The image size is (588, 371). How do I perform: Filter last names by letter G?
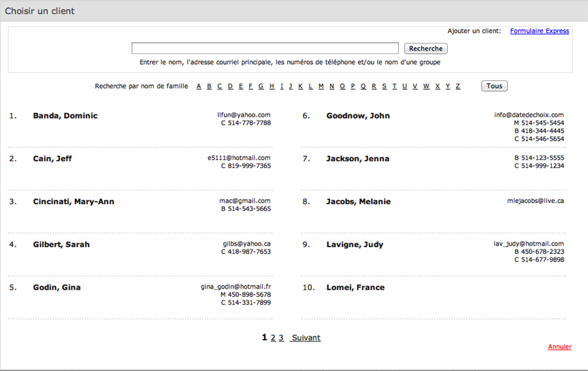261,86
